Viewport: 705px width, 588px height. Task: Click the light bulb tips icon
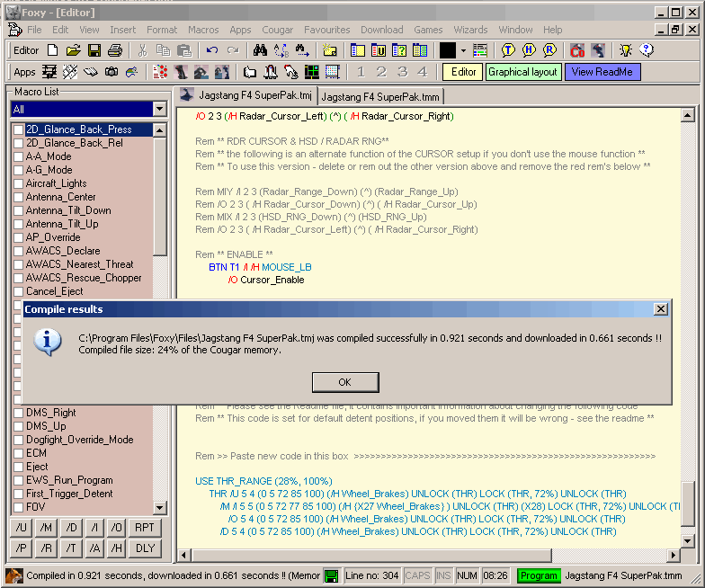click(626, 51)
